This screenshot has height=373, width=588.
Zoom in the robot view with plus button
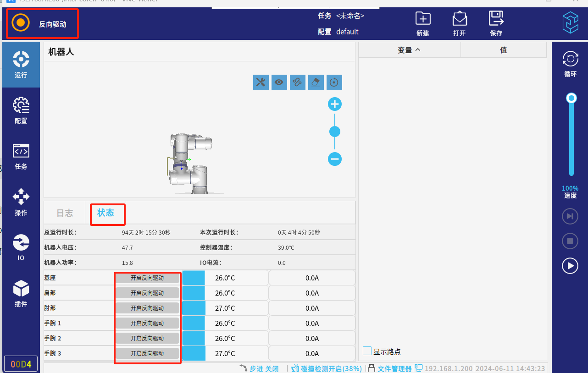pos(335,104)
